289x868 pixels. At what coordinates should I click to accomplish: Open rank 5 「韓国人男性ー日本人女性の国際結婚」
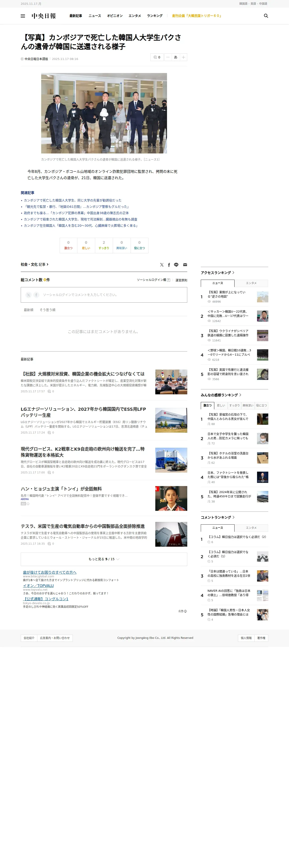(x=229, y=612)
